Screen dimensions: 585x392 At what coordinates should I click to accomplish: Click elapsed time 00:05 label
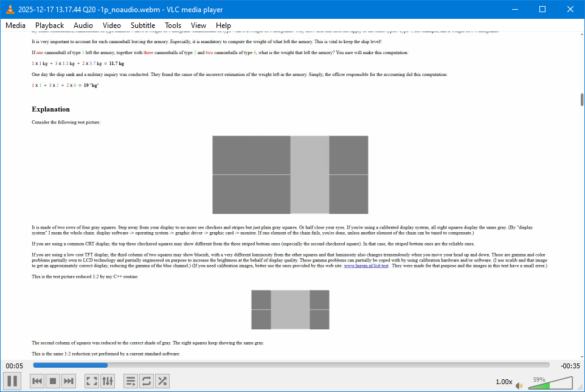pyautogui.click(x=14, y=366)
